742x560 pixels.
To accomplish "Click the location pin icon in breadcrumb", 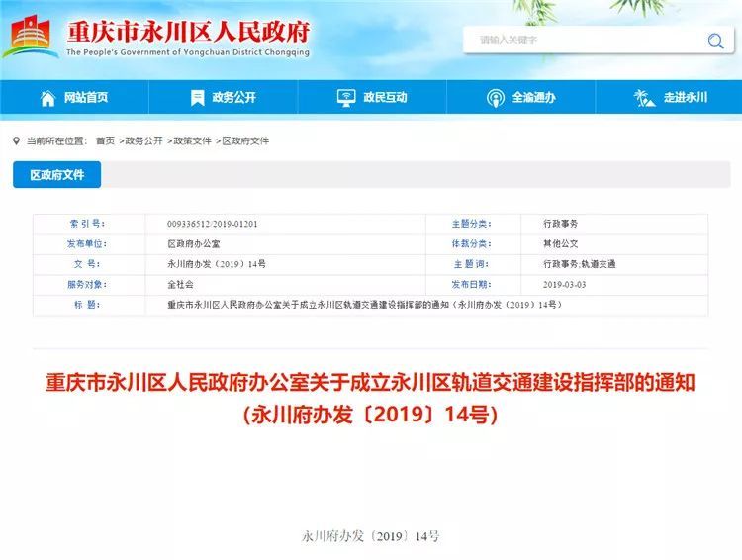I will [17, 141].
